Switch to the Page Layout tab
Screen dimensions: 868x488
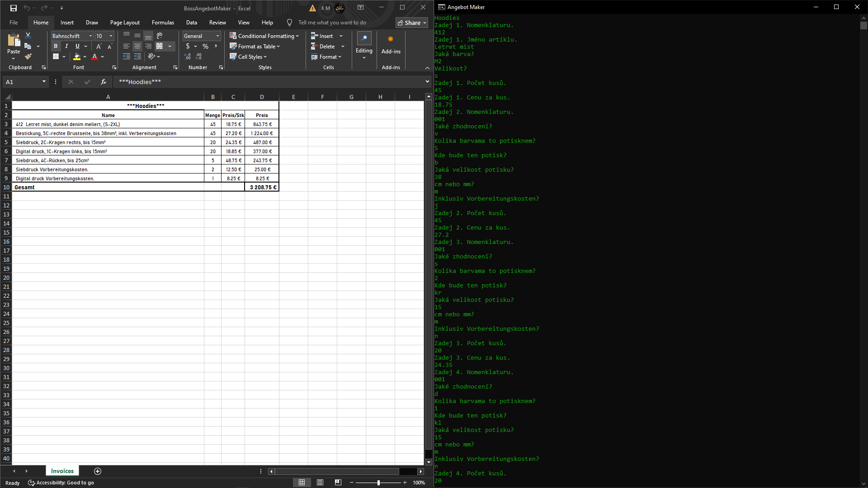click(125, 22)
